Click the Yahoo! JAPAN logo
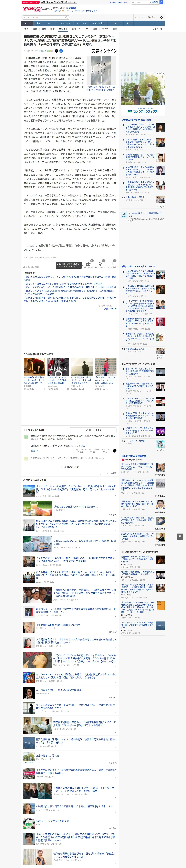The image size is (186, 868). pyautogui.click(x=32, y=9)
